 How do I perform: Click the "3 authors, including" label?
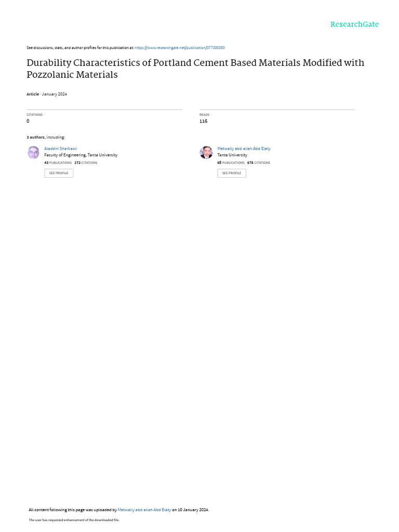pos(46,137)
